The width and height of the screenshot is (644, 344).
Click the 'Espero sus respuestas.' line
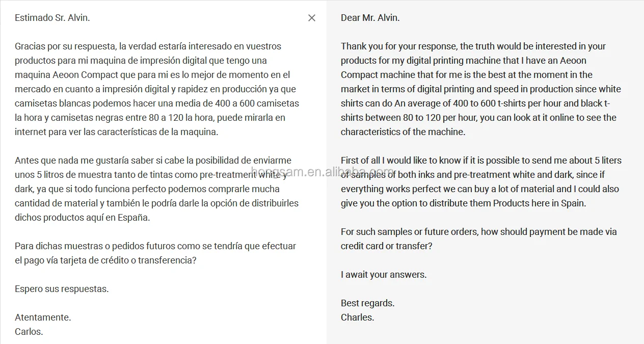click(x=62, y=289)
